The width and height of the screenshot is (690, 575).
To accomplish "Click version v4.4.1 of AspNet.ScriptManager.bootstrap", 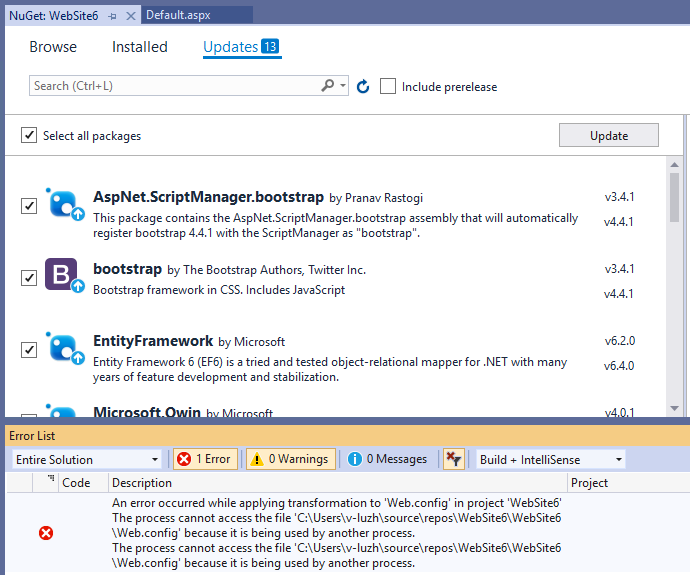I will pyautogui.click(x=618, y=222).
